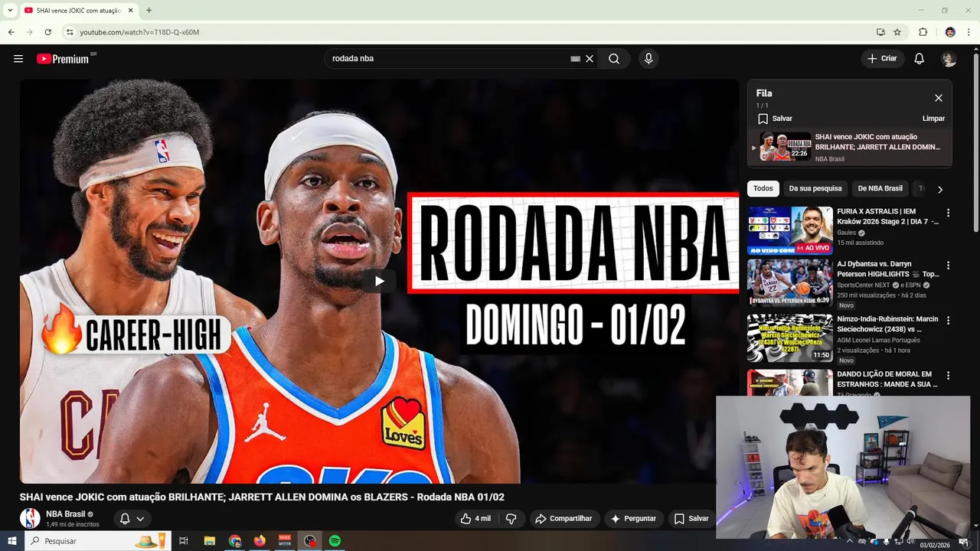
Task: Dislike the video with thumbs down
Action: [511, 519]
